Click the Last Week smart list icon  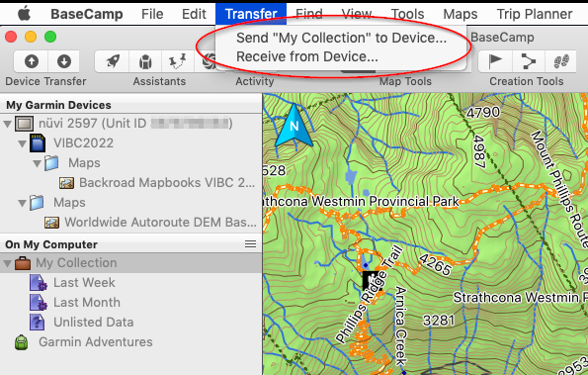click(x=38, y=283)
